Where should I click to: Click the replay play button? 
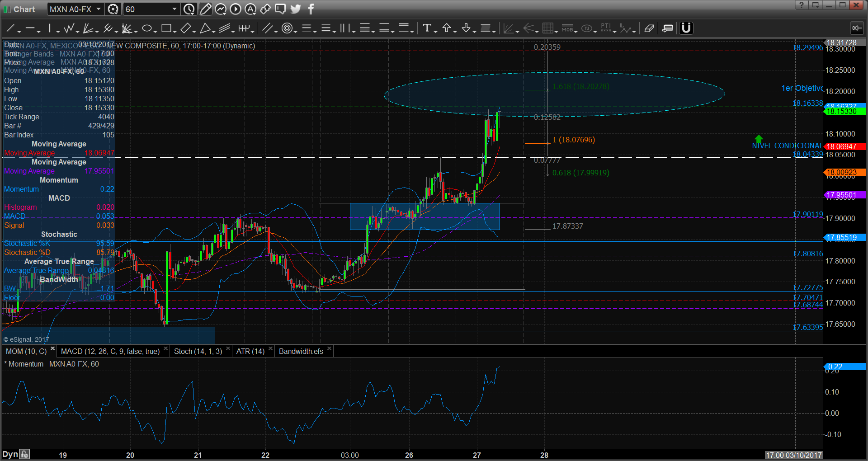click(236, 9)
